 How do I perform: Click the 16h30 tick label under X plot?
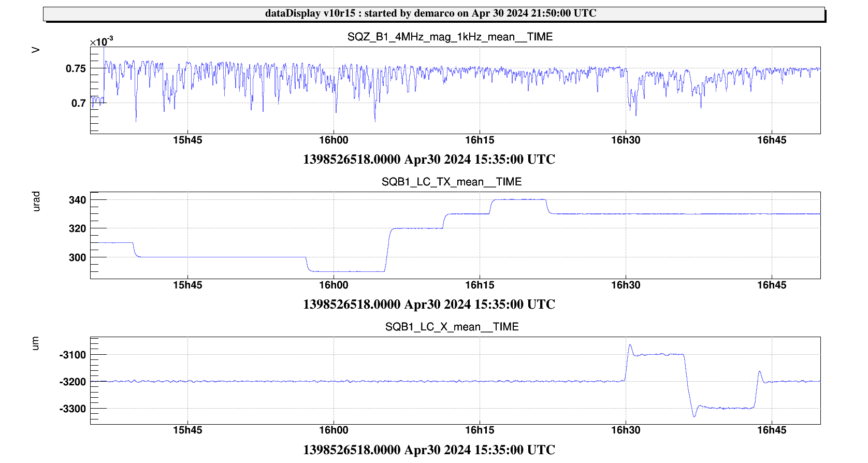pos(626,430)
